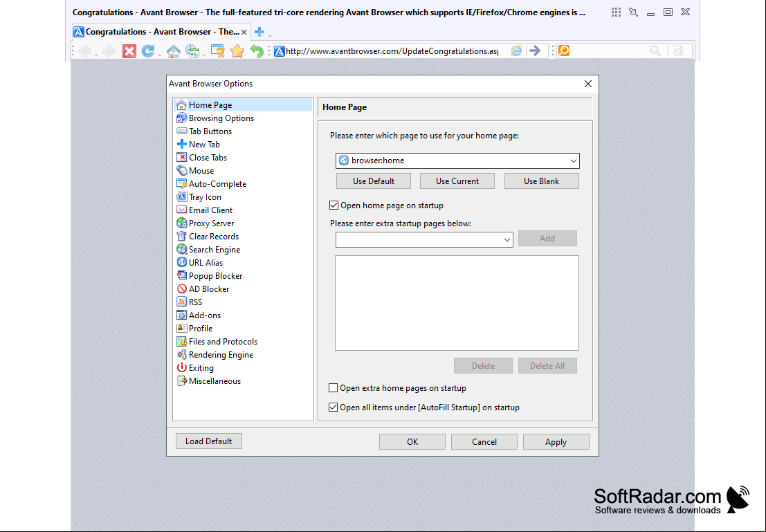
Task: Click the browser address bar URL field
Action: [x=392, y=51]
